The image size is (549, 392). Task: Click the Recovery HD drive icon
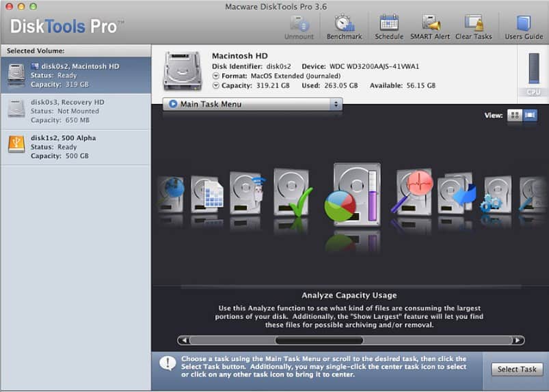pos(16,109)
